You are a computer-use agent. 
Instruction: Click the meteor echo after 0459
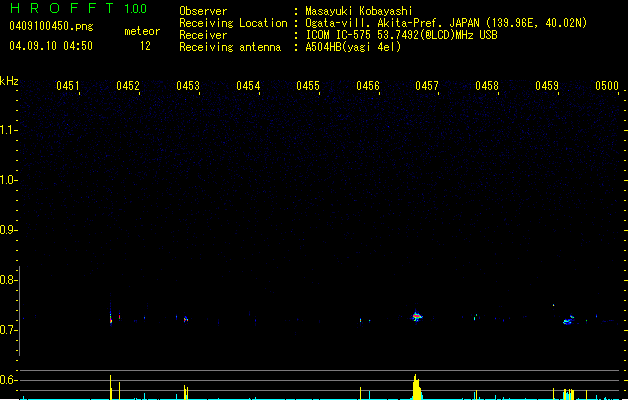[568, 320]
